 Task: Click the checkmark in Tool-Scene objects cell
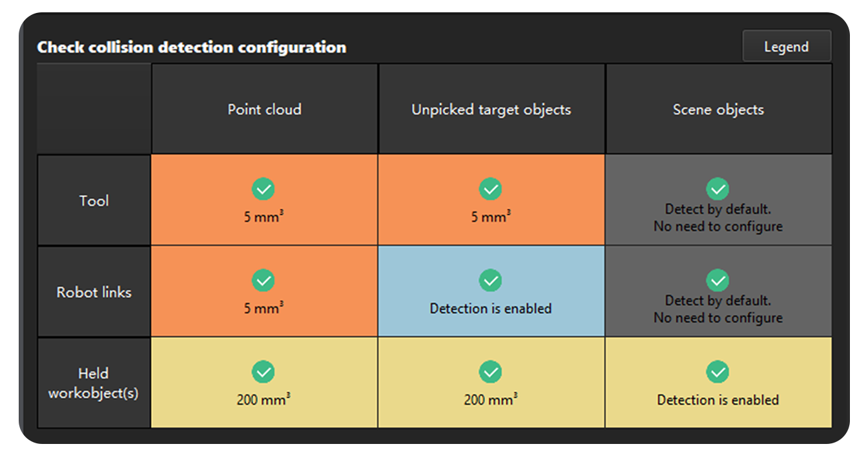click(x=718, y=189)
